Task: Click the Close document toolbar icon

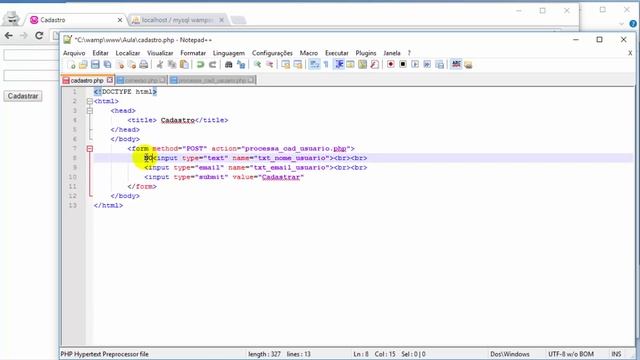Action: tap(120, 64)
